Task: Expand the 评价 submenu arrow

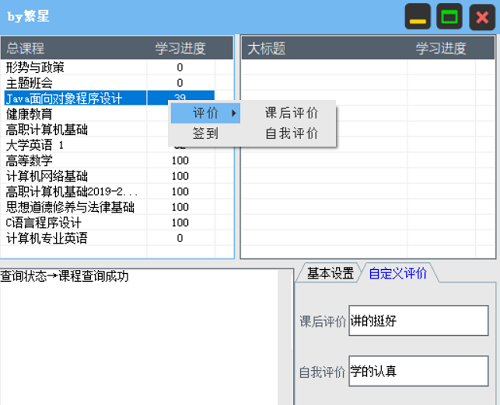Action: [234, 113]
